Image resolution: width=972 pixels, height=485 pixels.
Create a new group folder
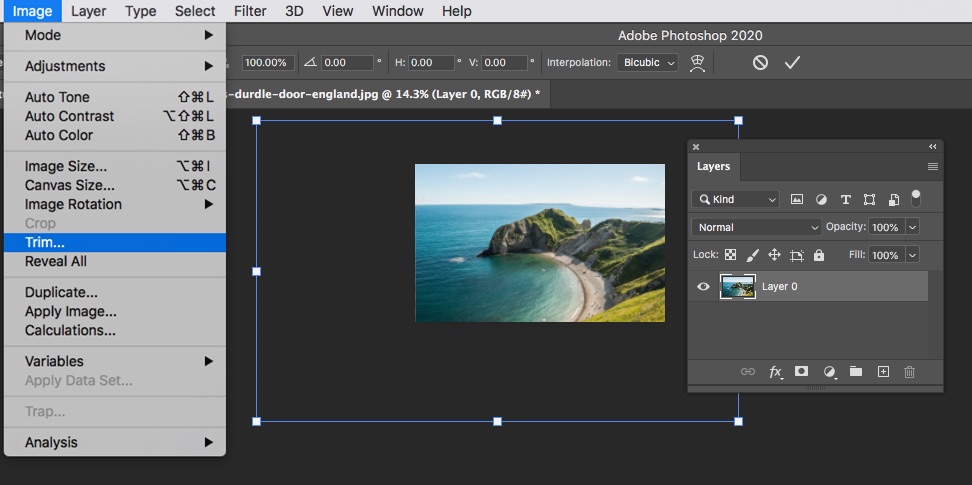click(856, 371)
